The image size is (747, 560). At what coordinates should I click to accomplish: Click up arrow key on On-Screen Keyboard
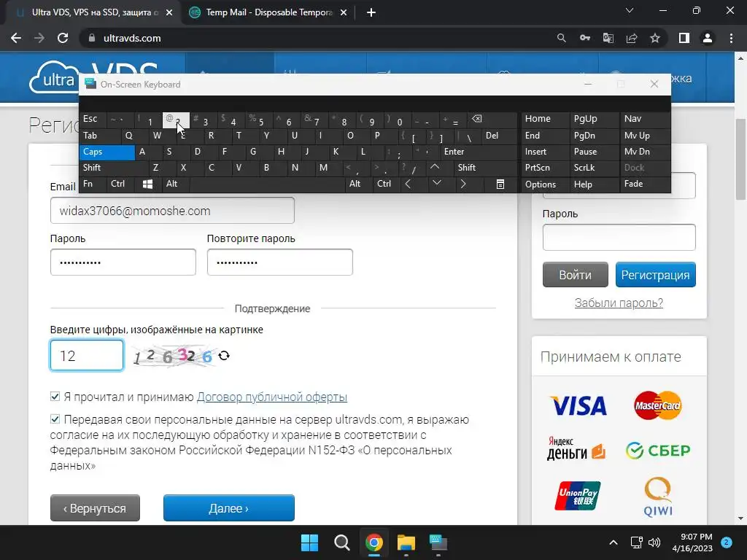point(435,168)
